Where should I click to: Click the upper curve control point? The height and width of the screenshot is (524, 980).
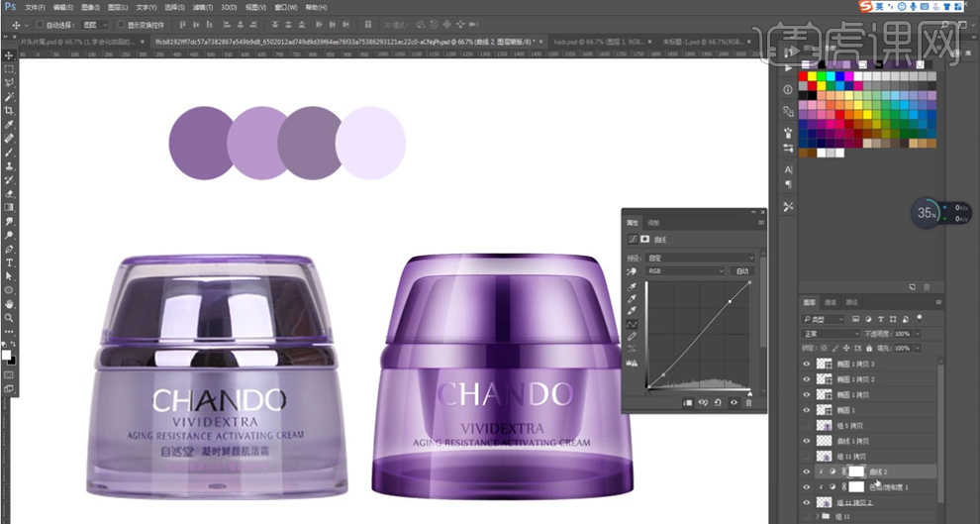point(730,302)
